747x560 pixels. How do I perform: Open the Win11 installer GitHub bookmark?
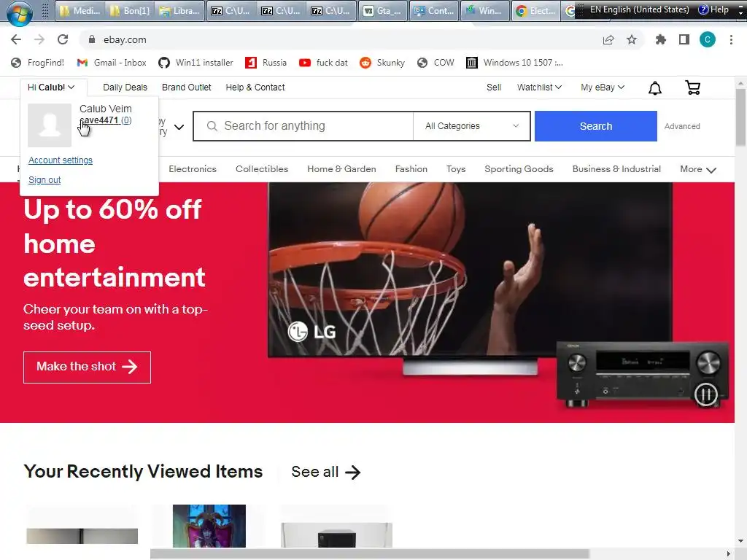pyautogui.click(x=196, y=63)
